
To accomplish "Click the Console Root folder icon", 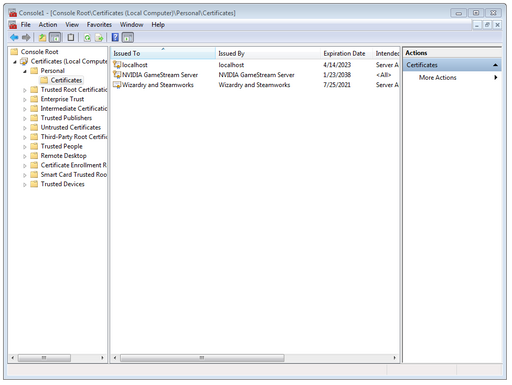I will point(14,52).
